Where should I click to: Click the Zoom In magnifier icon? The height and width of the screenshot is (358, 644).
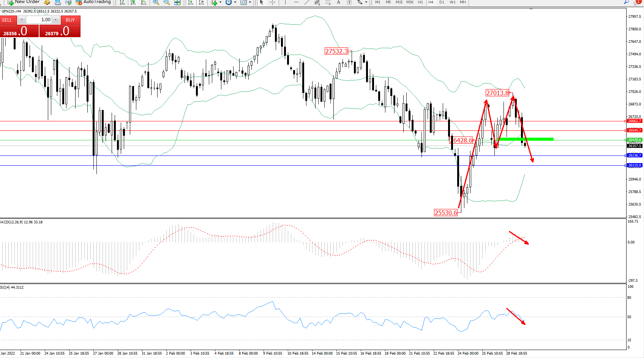(x=156, y=2)
